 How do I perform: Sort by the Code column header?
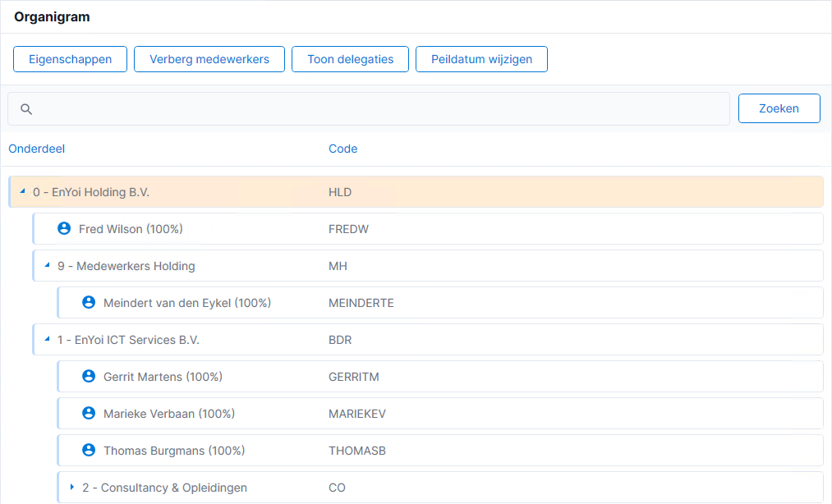(x=342, y=149)
